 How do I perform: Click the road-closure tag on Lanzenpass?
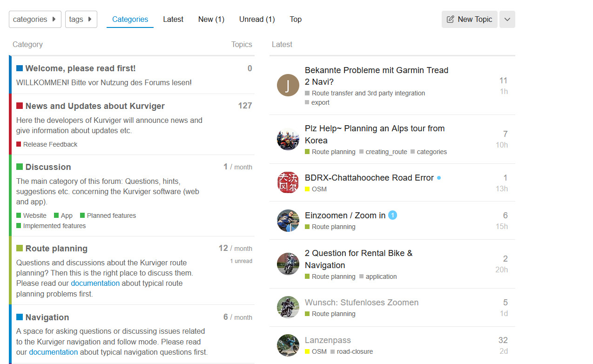[x=355, y=351]
